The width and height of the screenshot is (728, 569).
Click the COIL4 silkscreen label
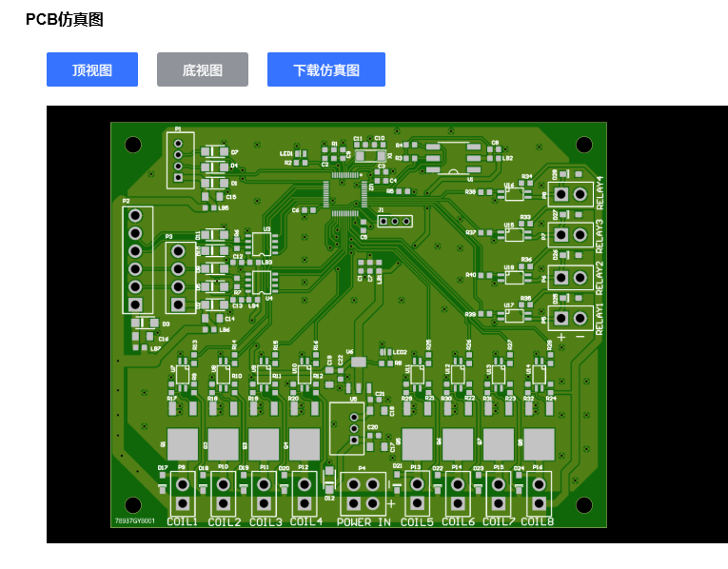coord(306,522)
